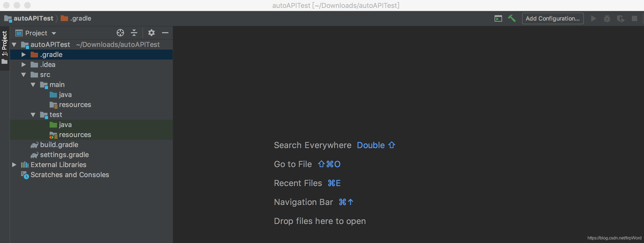Click the Run with Coverage icon
The image size is (644, 243).
pyautogui.click(x=621, y=19)
